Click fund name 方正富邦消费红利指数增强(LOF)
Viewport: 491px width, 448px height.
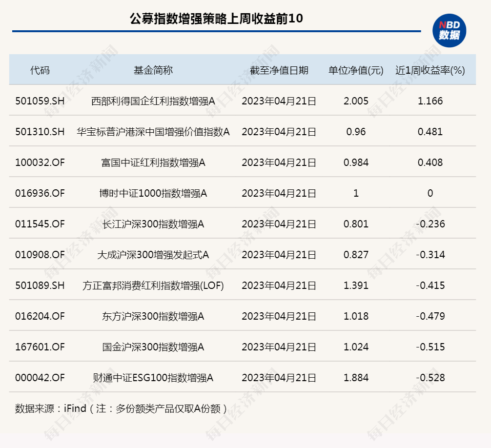[x=153, y=285]
